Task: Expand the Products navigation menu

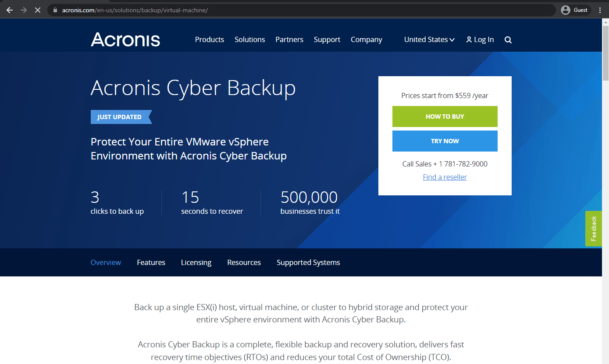Action: 210,39
